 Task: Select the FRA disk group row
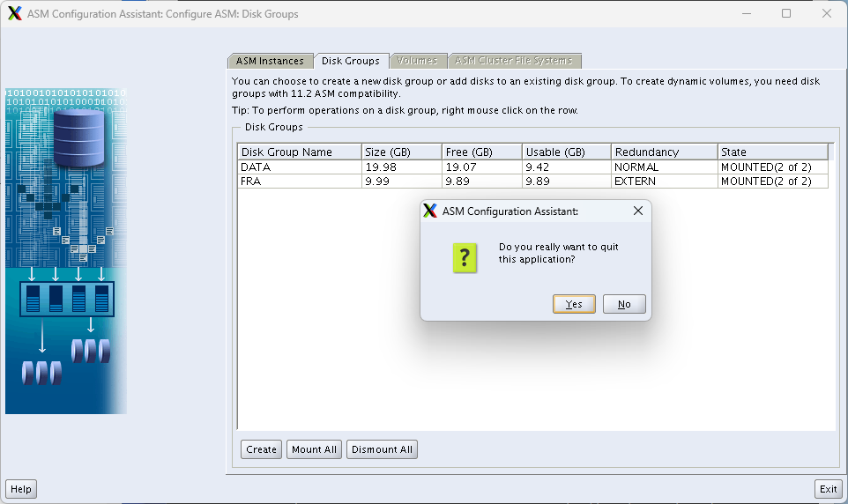[x=532, y=182]
